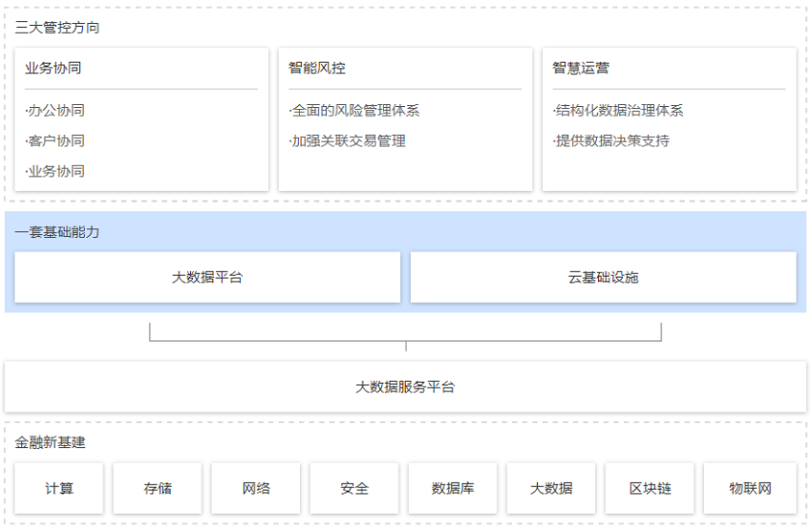Click the 计算 box
The height and width of the screenshot is (532, 812).
tap(59, 488)
